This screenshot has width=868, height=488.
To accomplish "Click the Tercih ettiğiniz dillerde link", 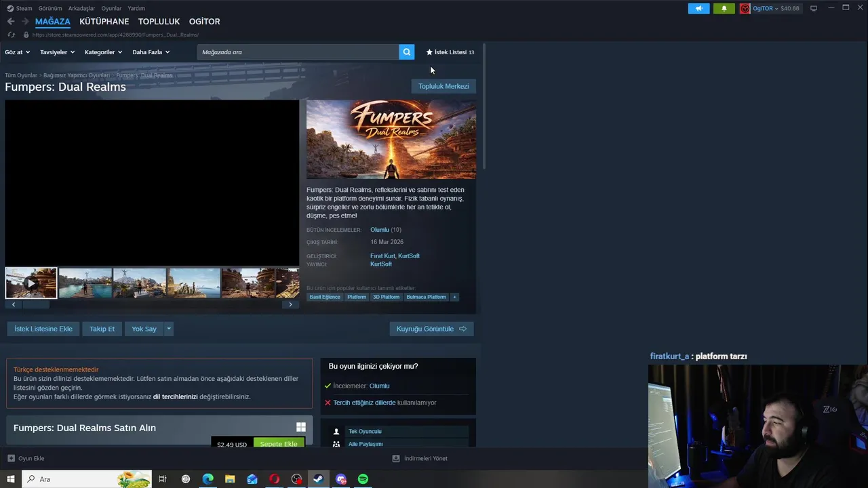I will (364, 403).
